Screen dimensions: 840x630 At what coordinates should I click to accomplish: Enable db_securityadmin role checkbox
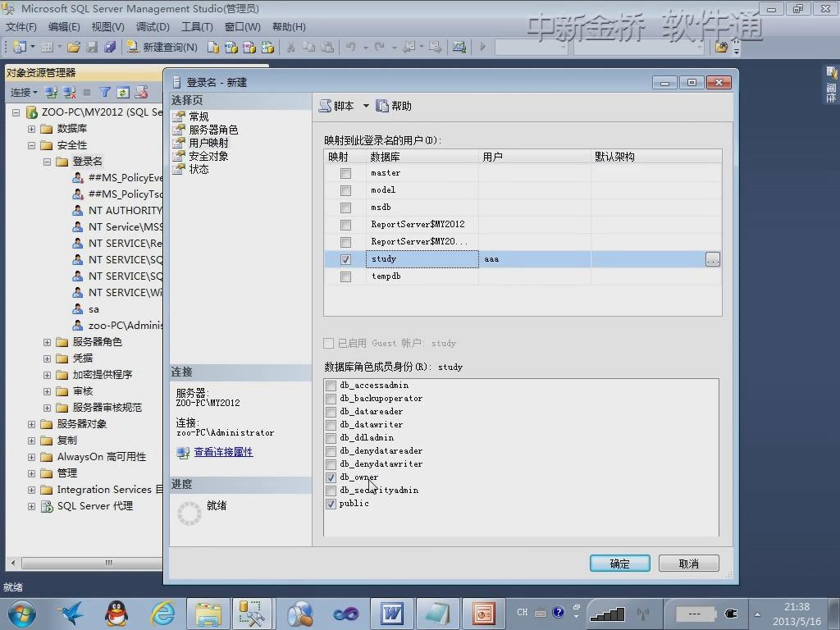tap(331, 491)
